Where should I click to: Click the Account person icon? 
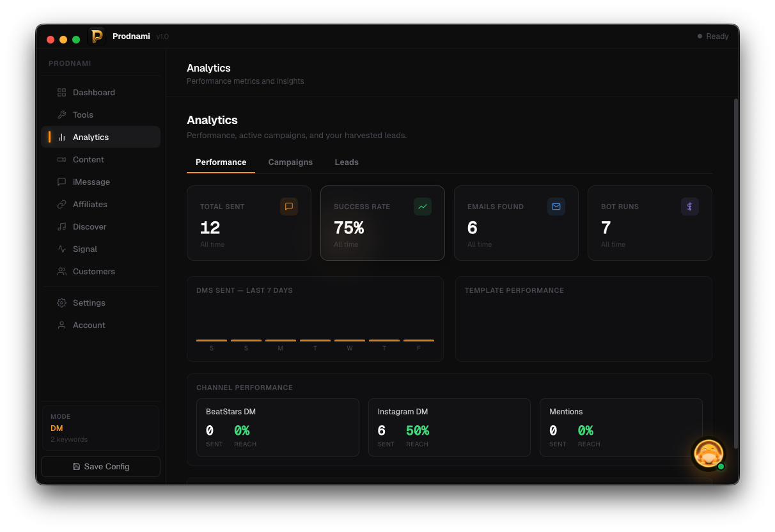(61, 325)
